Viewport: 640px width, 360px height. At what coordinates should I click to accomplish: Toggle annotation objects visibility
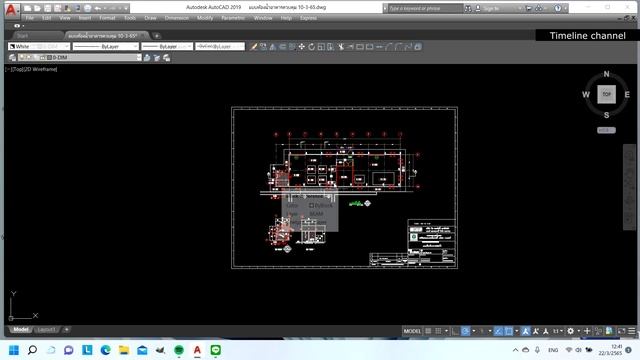[x=526, y=331]
